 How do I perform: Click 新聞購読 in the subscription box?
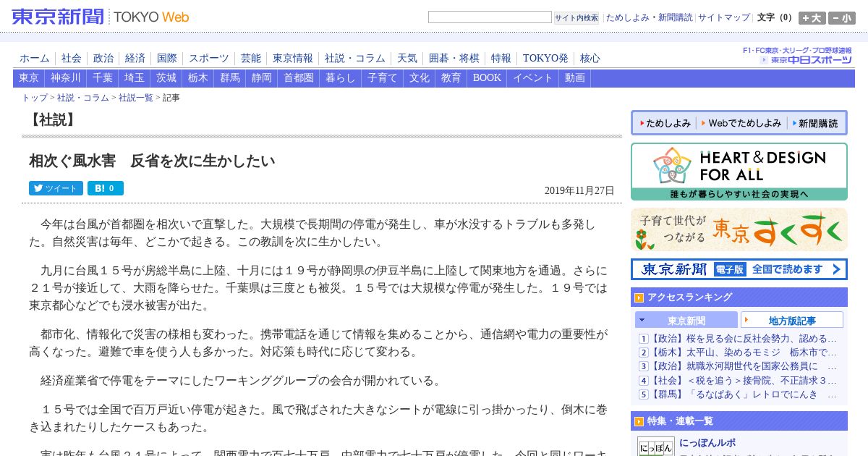click(814, 123)
